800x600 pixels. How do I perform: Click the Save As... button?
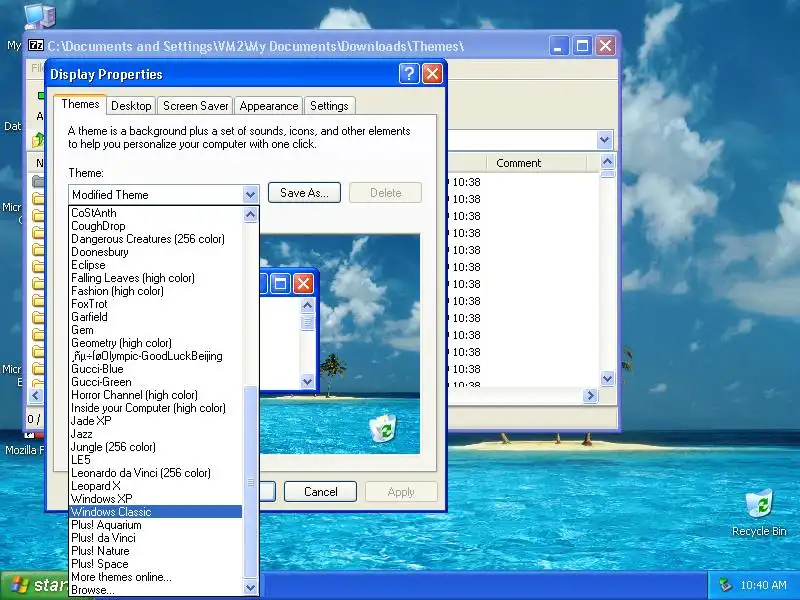304,193
